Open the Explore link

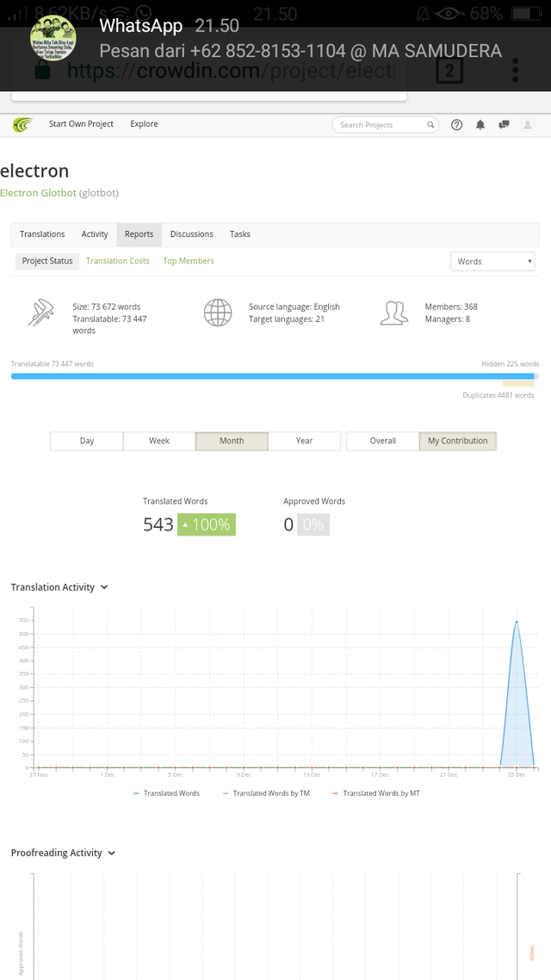pyautogui.click(x=144, y=124)
